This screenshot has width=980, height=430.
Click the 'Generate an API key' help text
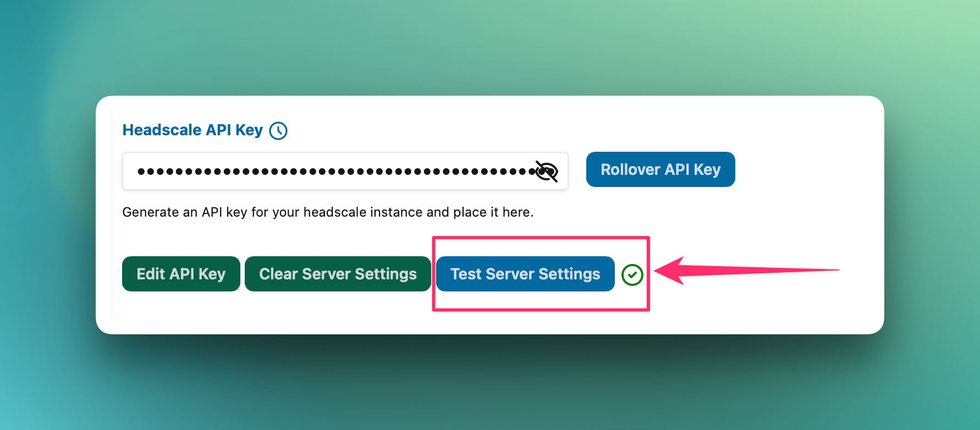(328, 212)
